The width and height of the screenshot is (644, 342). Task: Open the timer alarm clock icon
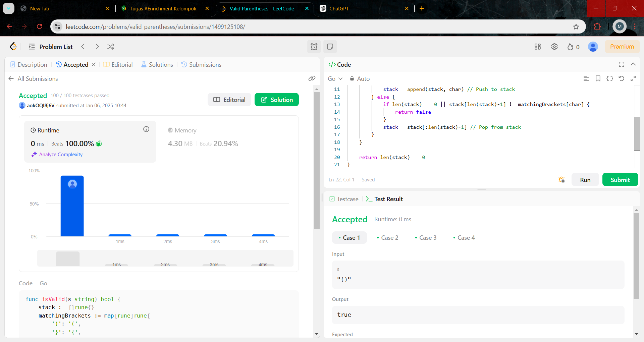[x=314, y=47]
